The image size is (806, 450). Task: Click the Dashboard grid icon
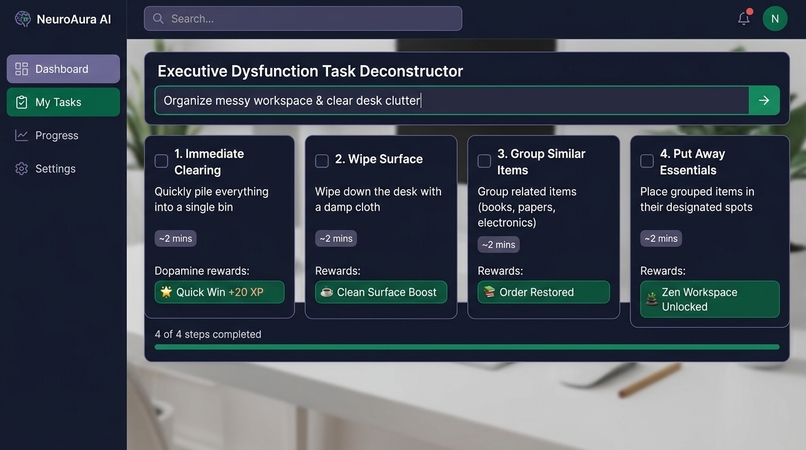click(22, 69)
